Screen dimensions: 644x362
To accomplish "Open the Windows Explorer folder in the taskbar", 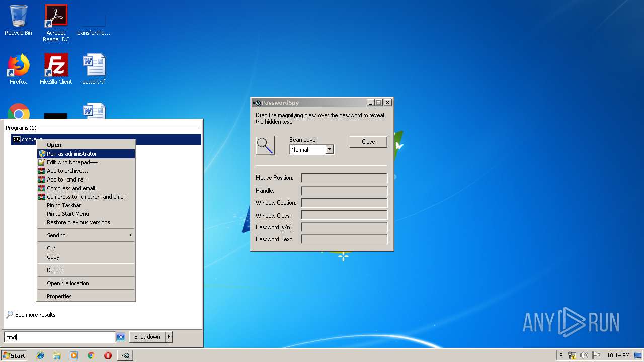I will coord(57,355).
